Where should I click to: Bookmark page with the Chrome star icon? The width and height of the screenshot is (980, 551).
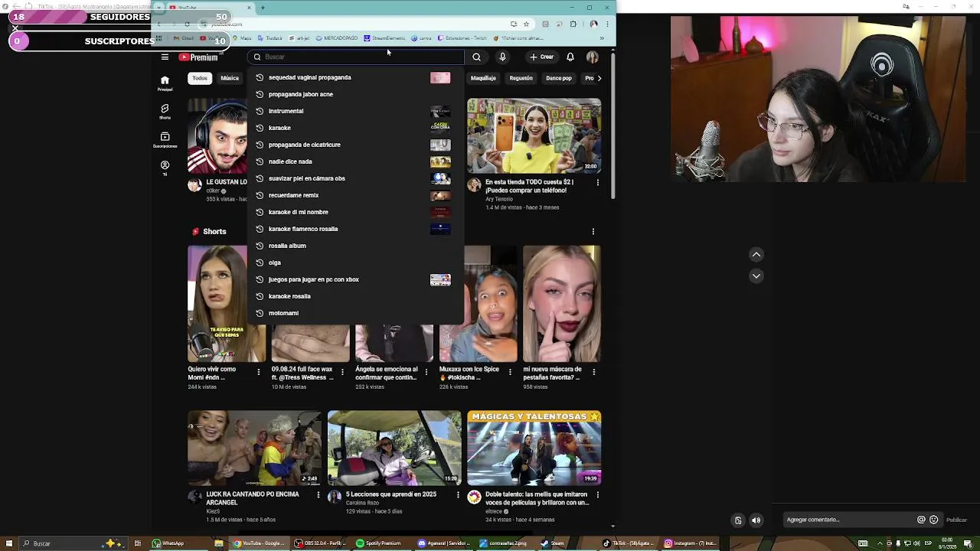(526, 24)
